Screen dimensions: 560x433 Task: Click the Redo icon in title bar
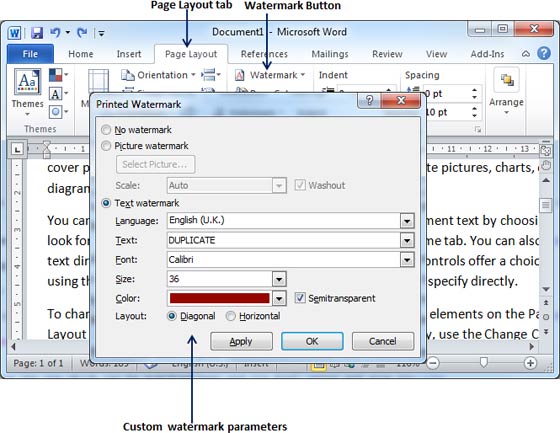pyautogui.click(x=82, y=33)
